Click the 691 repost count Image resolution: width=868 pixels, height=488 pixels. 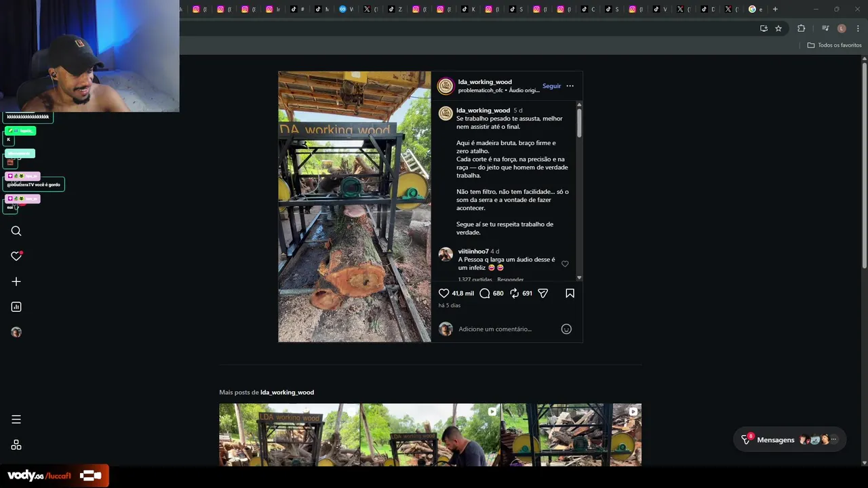click(527, 293)
